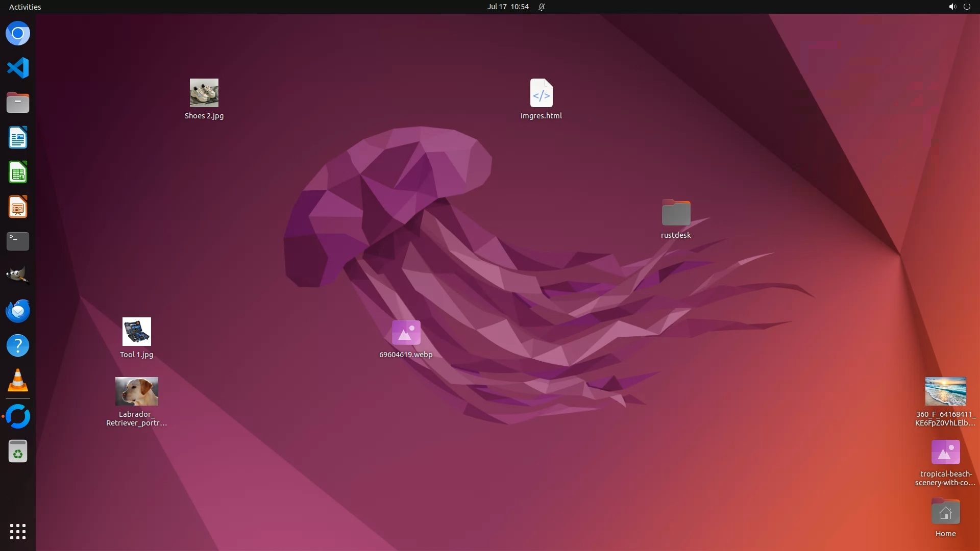This screenshot has width=980, height=551.
Task: Open the Help dock icon
Action: [x=18, y=345]
